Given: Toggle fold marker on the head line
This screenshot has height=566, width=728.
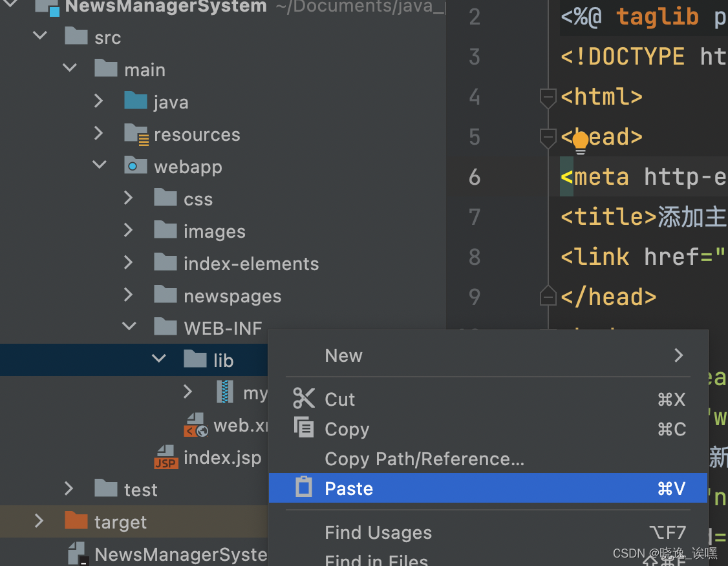Looking at the screenshot, I should [548, 138].
